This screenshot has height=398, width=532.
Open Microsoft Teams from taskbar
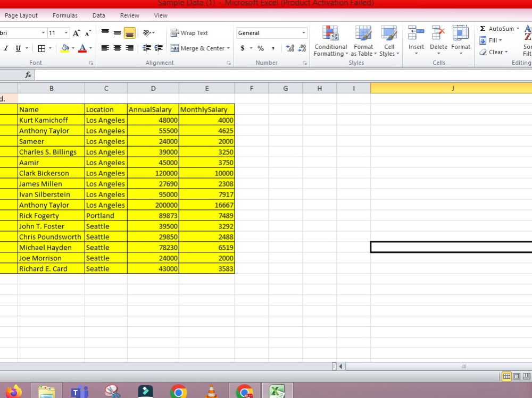(x=79, y=392)
